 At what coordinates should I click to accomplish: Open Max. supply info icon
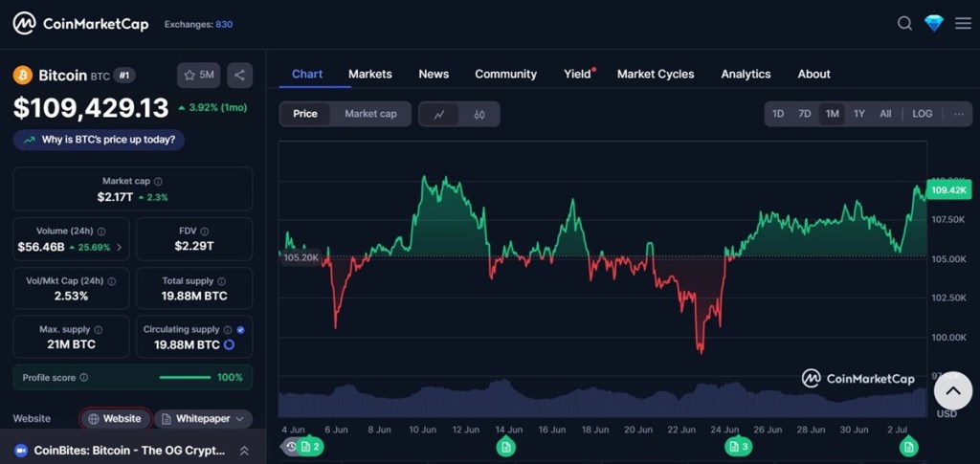[99, 330]
